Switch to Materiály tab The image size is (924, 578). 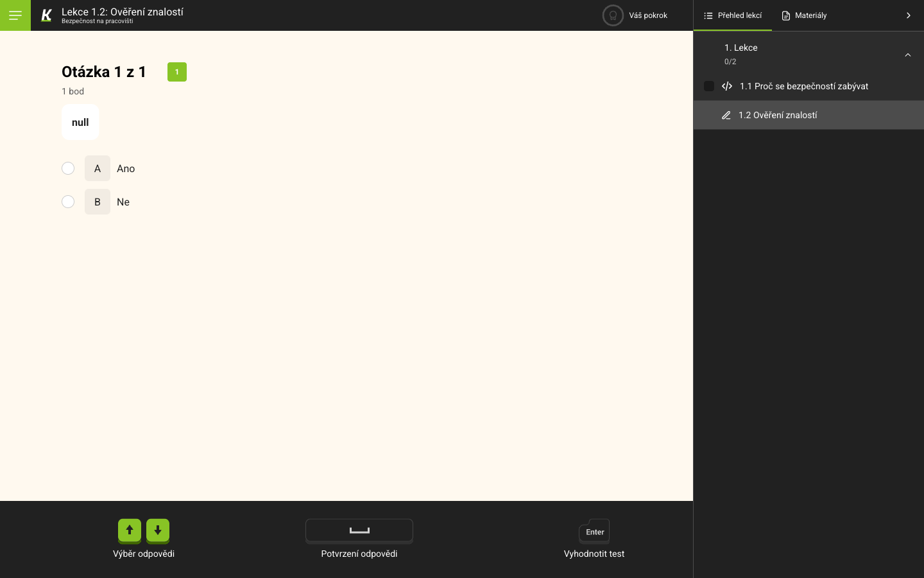point(804,15)
